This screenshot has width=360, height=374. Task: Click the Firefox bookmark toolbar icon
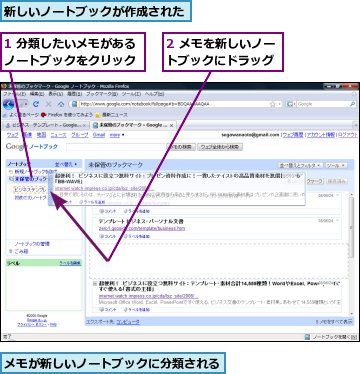click(43, 115)
